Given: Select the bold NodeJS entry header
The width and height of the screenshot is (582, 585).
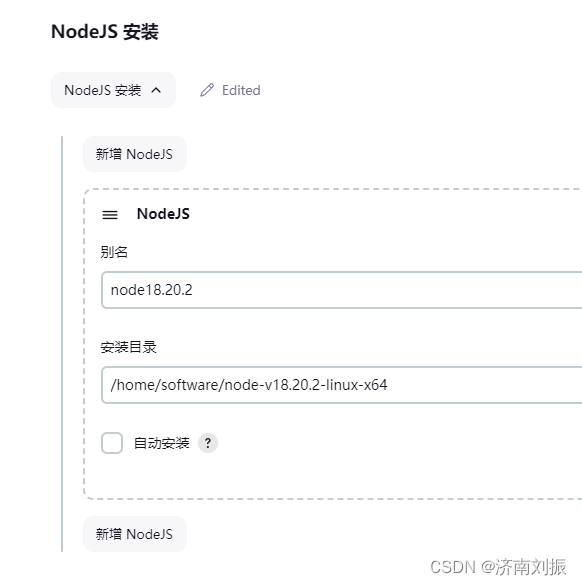Looking at the screenshot, I should (x=163, y=214).
